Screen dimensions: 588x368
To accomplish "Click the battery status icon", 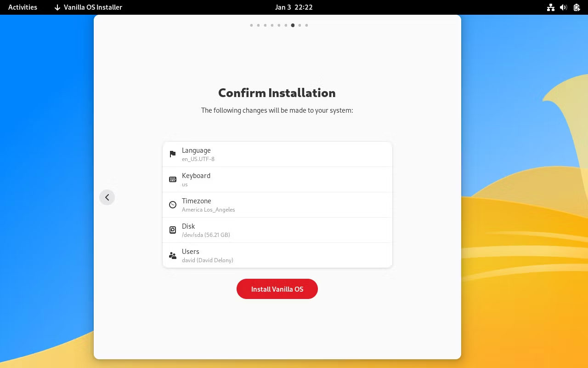I will pyautogui.click(x=577, y=7).
